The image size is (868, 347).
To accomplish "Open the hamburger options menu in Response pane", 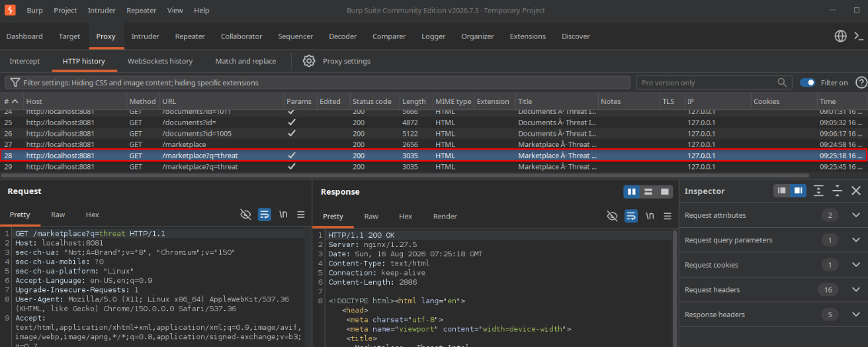I will click(668, 216).
